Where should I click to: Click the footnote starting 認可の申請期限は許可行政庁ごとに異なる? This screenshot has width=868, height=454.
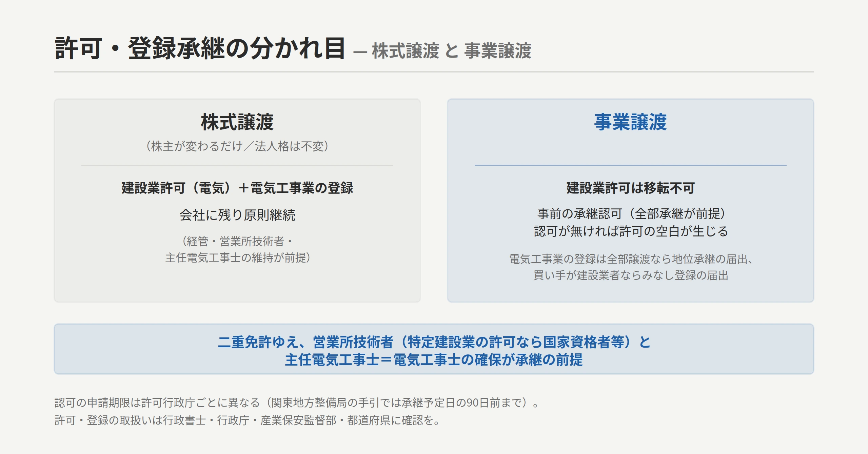tap(296, 403)
